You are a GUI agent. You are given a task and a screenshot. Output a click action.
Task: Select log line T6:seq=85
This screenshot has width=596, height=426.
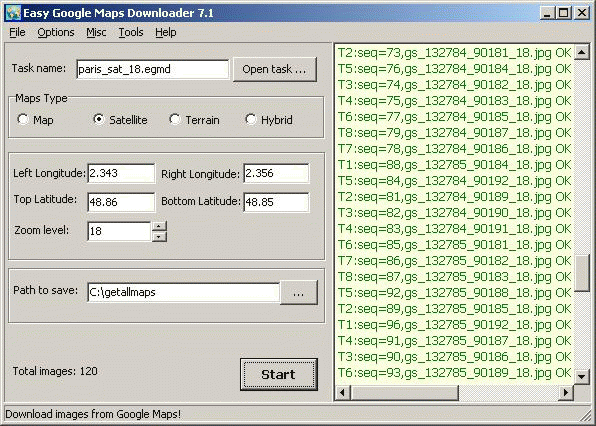[454, 245]
